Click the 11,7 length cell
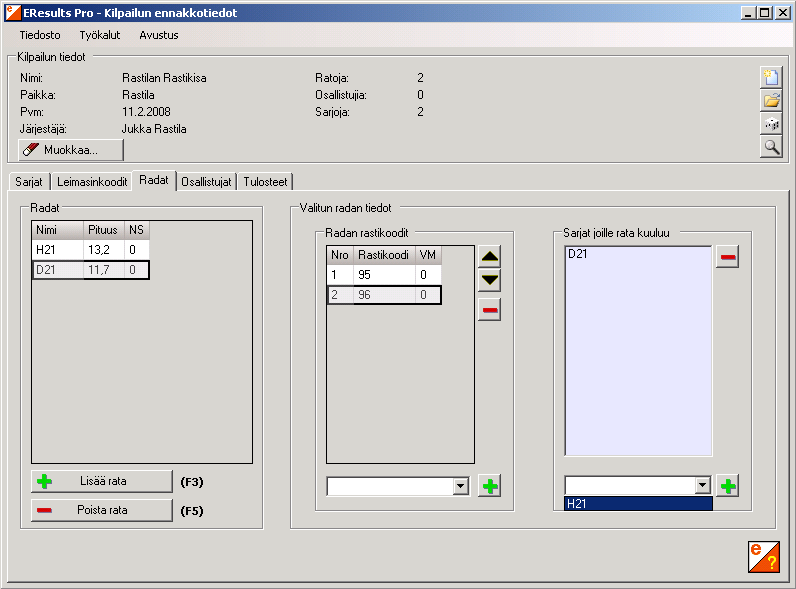The height and width of the screenshot is (589, 796). coord(104,270)
